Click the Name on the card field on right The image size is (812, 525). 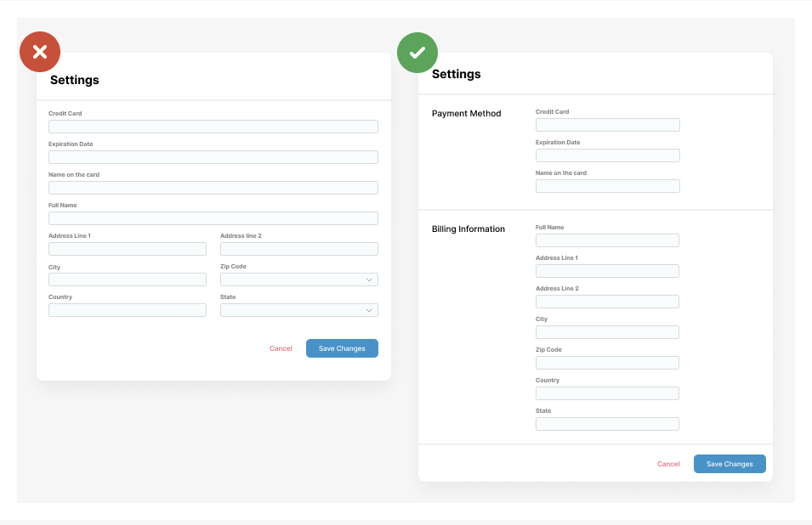pyautogui.click(x=607, y=185)
